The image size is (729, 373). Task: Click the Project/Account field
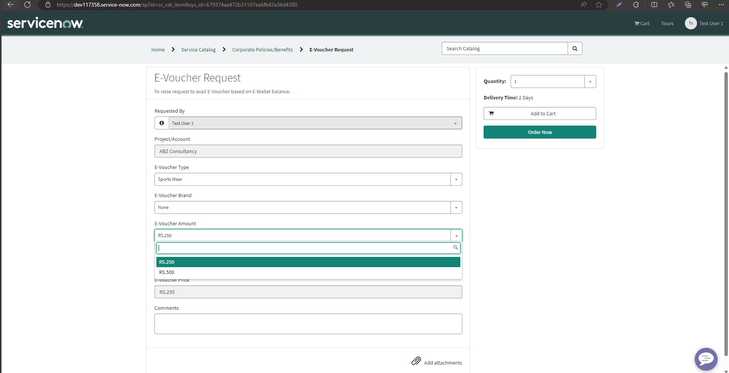click(308, 151)
